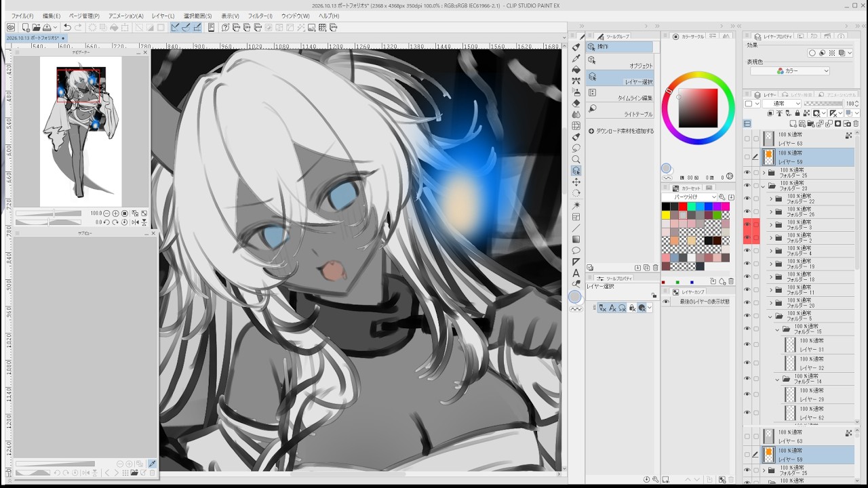
Task: Select the Text tool
Action: [576, 273]
